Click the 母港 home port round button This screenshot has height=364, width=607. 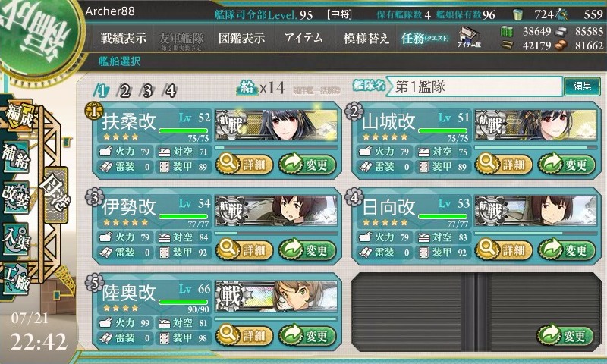[x=56, y=195]
